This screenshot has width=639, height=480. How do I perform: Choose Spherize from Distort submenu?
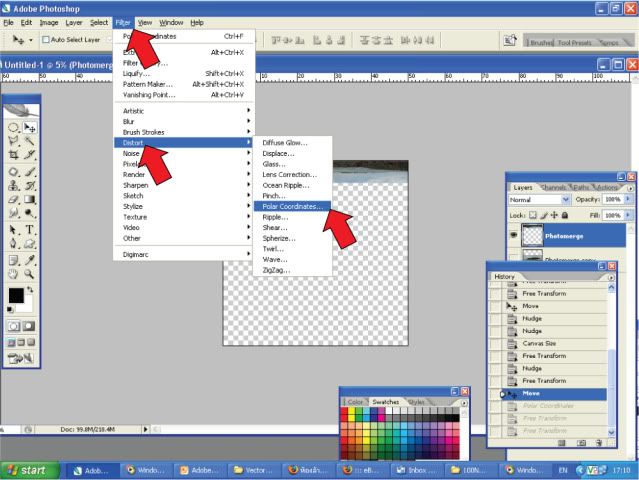[x=292, y=238]
